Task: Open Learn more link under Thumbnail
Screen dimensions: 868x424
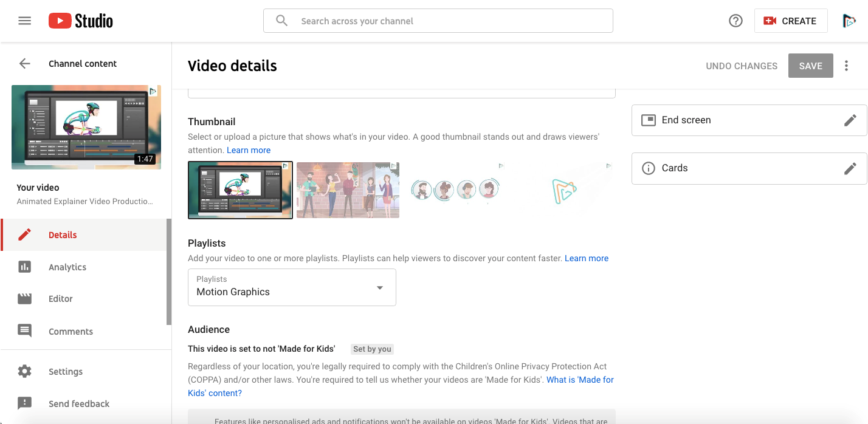Action: 249,150
